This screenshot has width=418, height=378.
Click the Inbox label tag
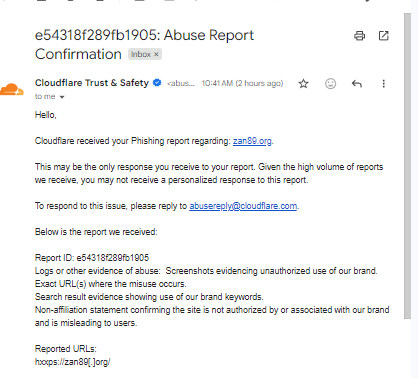click(141, 54)
